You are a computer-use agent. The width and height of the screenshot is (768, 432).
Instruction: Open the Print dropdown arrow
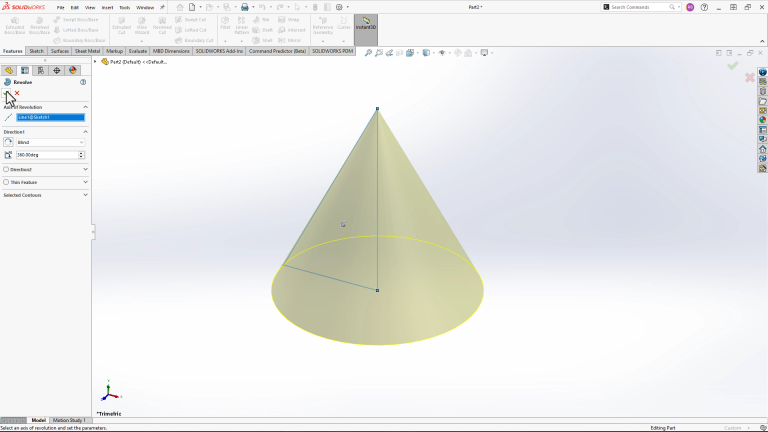pyautogui.click(x=253, y=7)
